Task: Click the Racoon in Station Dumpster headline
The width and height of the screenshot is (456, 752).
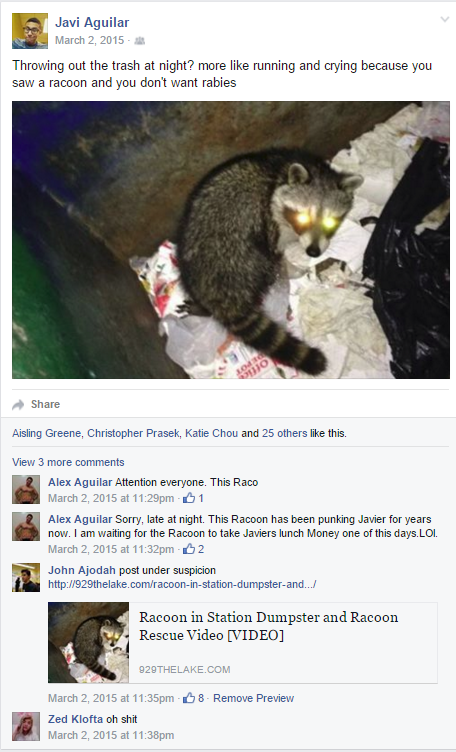Action: tap(269, 626)
